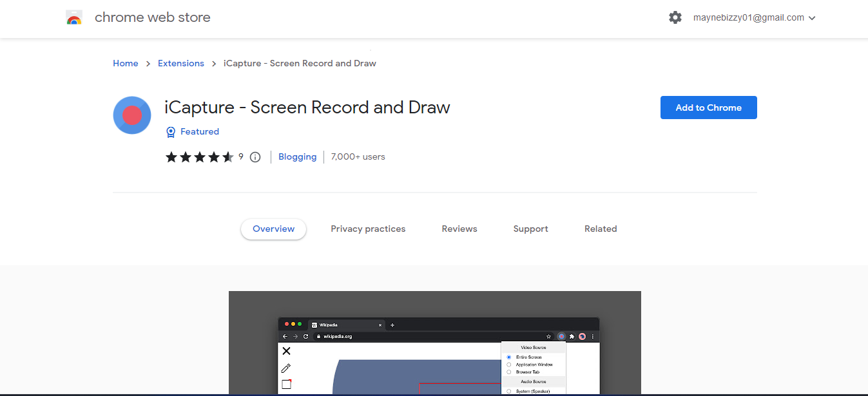Click the X close tool in preview
Viewport: 868px width, 396px height.
[286, 351]
